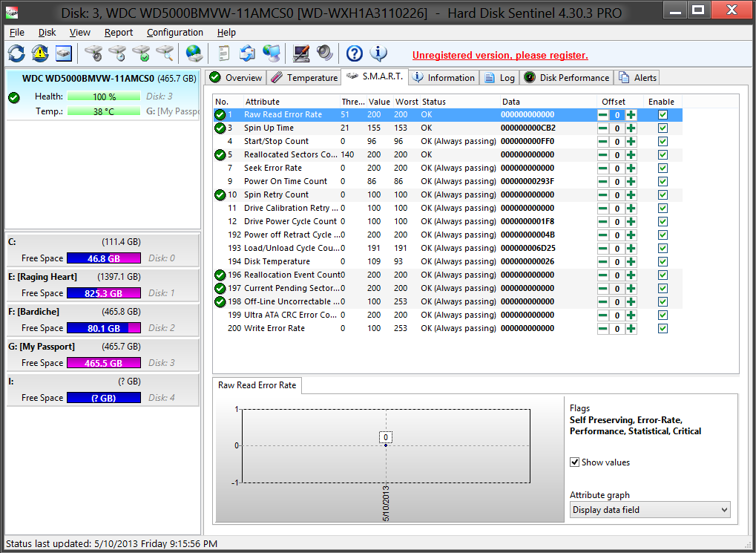Click the blue-framed hard disk toolbar icon
The width and height of the screenshot is (756, 553).
pos(64,53)
